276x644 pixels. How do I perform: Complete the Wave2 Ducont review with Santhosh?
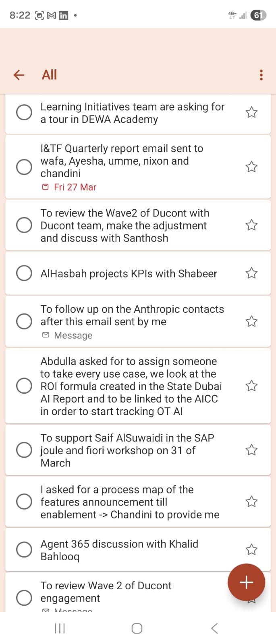click(24, 225)
